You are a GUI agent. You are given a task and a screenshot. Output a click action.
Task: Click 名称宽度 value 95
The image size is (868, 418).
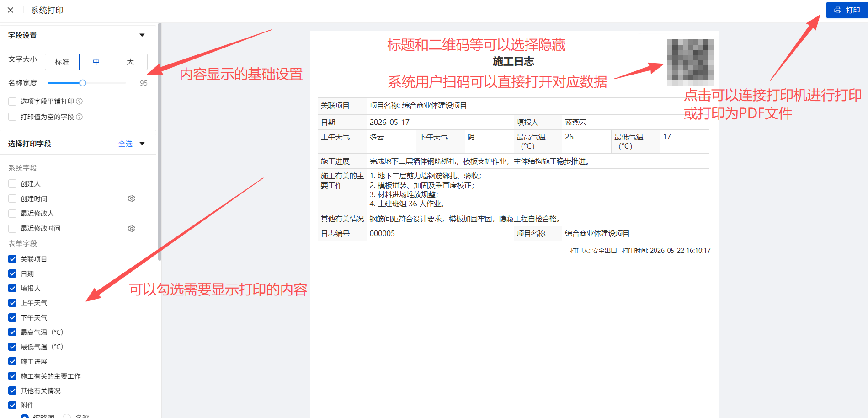[x=144, y=83]
